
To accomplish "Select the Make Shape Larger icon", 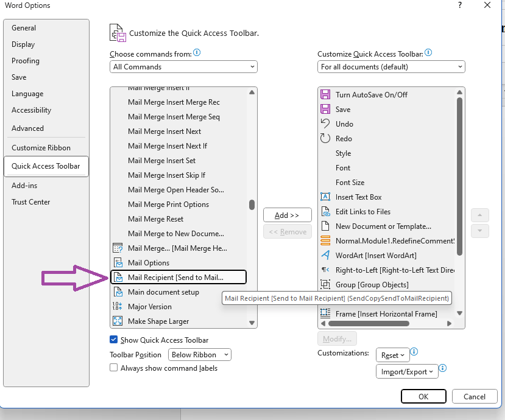I will coord(118,321).
